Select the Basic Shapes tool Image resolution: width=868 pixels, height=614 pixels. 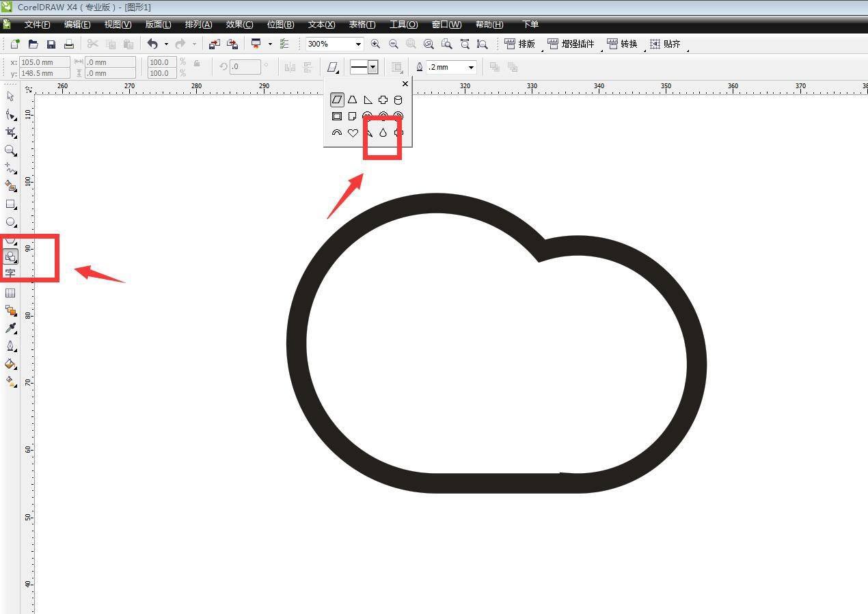(10, 257)
